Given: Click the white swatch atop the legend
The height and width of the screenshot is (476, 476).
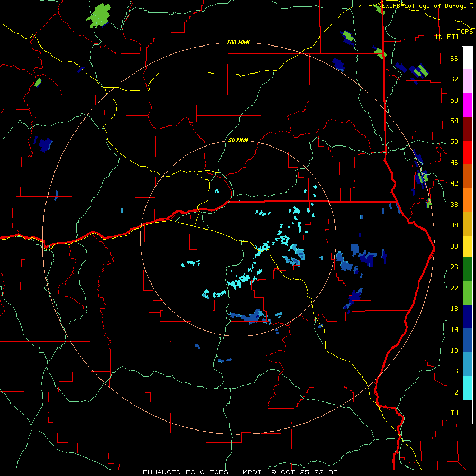Looking at the screenshot, I should 467,58.
